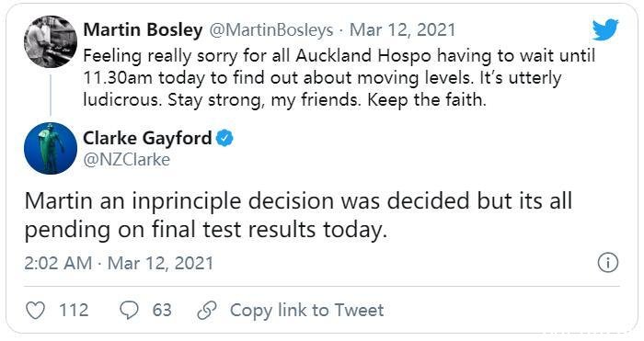
Task: Click the Martin Bosley display name
Action: click(x=143, y=30)
